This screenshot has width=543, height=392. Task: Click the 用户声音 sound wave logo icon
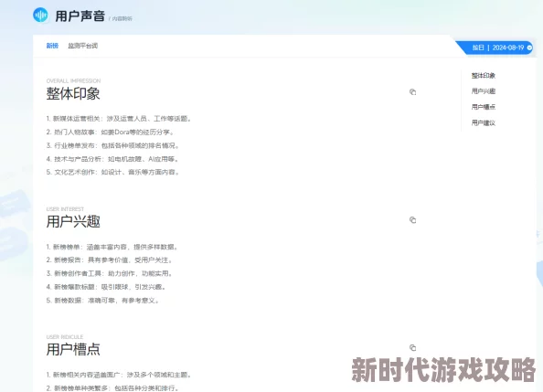tap(40, 16)
